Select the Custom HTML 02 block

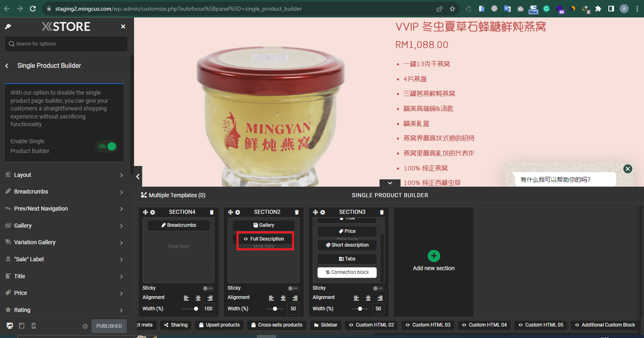371,325
